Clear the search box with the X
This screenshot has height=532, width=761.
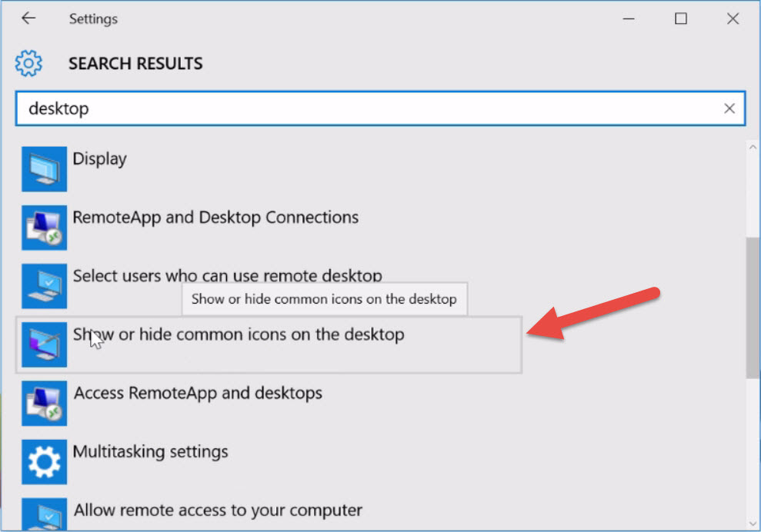tap(729, 108)
